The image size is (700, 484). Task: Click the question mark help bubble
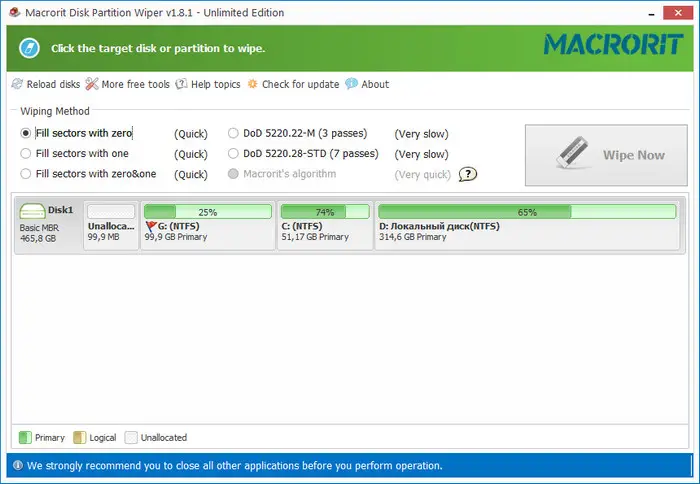pos(468,174)
